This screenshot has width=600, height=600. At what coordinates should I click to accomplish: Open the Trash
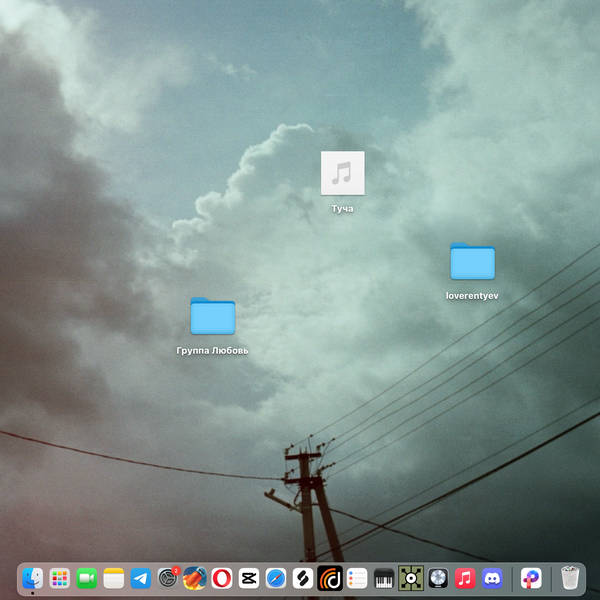pos(570,578)
